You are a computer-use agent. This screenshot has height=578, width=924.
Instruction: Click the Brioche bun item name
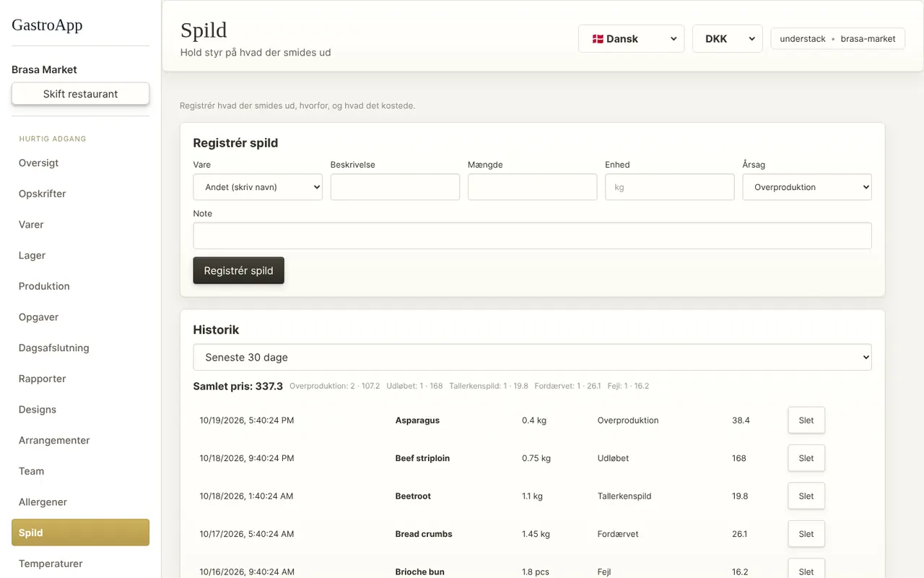pyautogui.click(x=419, y=571)
